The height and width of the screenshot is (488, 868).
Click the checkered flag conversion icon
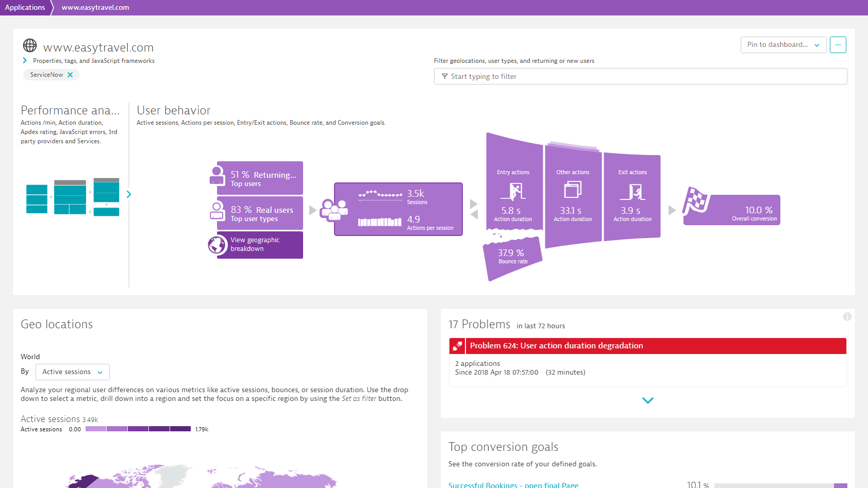pos(696,200)
